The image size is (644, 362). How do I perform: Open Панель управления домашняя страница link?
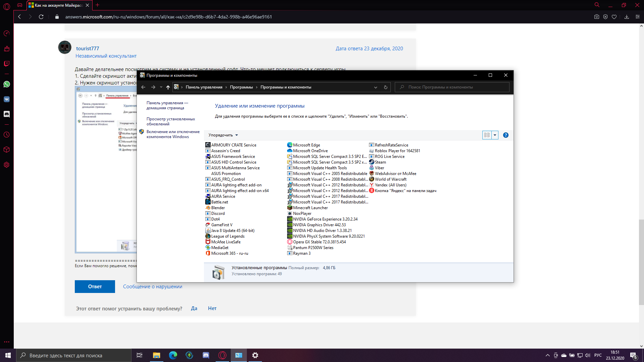[x=167, y=105]
